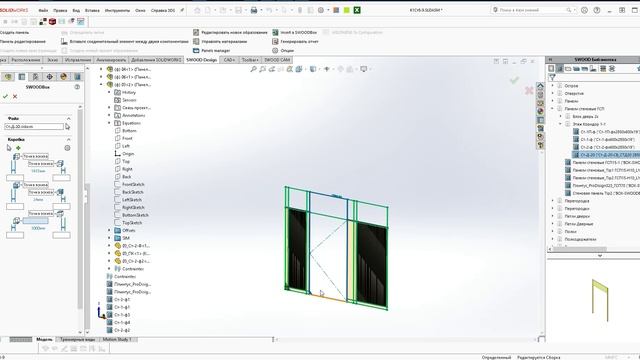The width and height of the screenshot is (640, 360).
Task: Cancel SWOODBox with the red X
Action: click(15, 96)
